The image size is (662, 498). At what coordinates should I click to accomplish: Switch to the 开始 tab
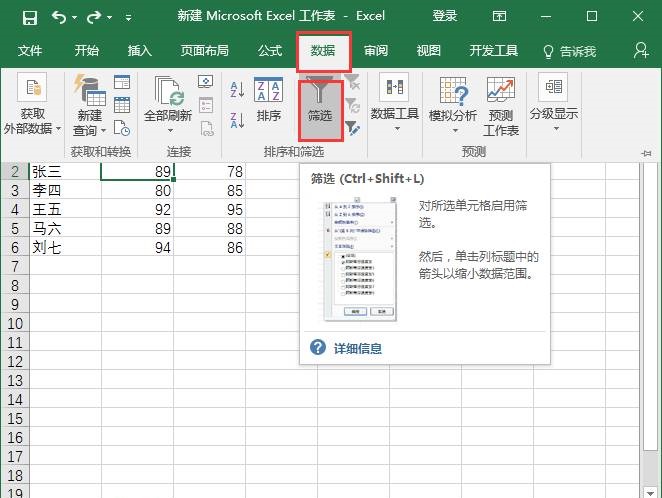[87, 51]
